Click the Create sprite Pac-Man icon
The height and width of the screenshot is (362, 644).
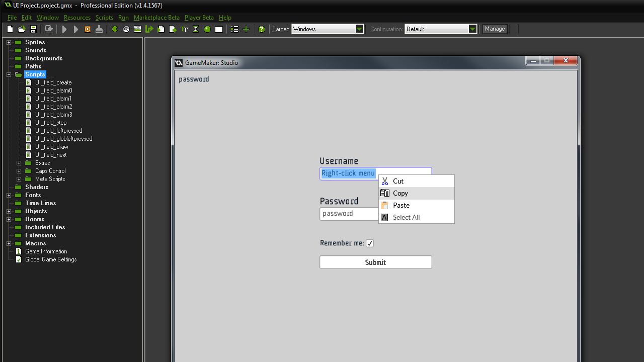point(115,29)
